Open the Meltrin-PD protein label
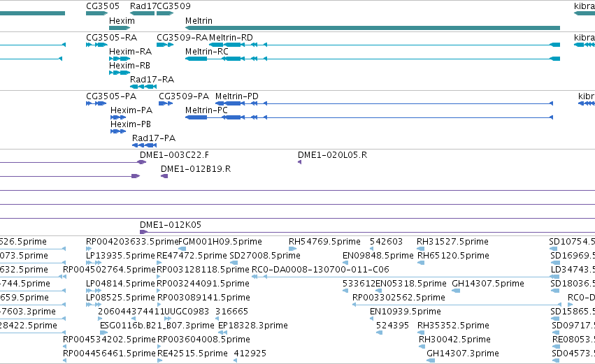 [x=237, y=96]
